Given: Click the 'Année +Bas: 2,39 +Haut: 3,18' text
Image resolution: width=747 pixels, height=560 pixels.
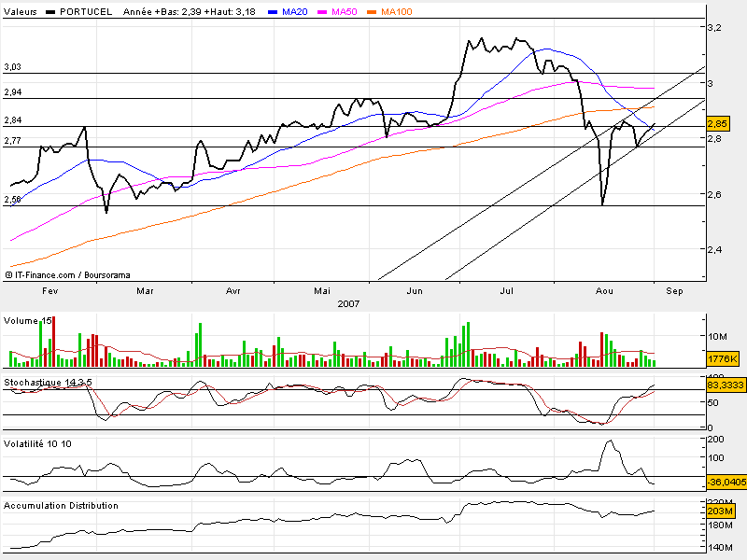Looking at the screenshot, I should coord(190,11).
